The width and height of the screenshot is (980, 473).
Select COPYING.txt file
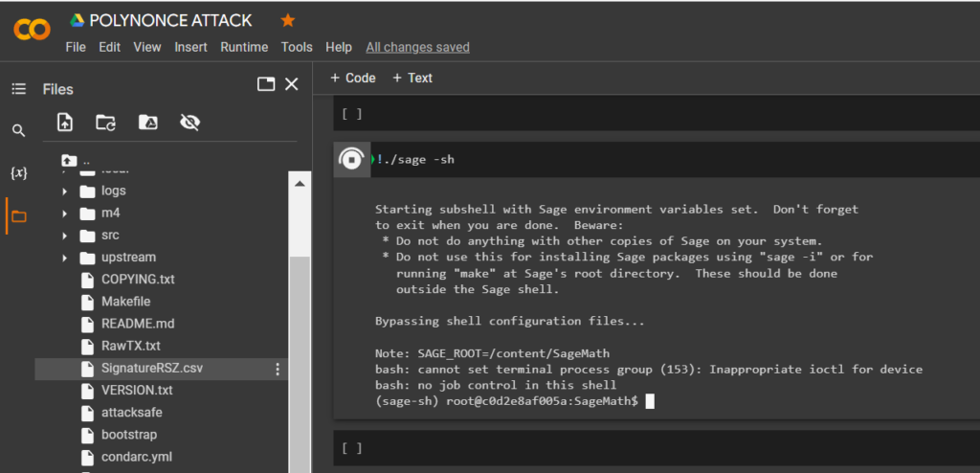pos(138,279)
